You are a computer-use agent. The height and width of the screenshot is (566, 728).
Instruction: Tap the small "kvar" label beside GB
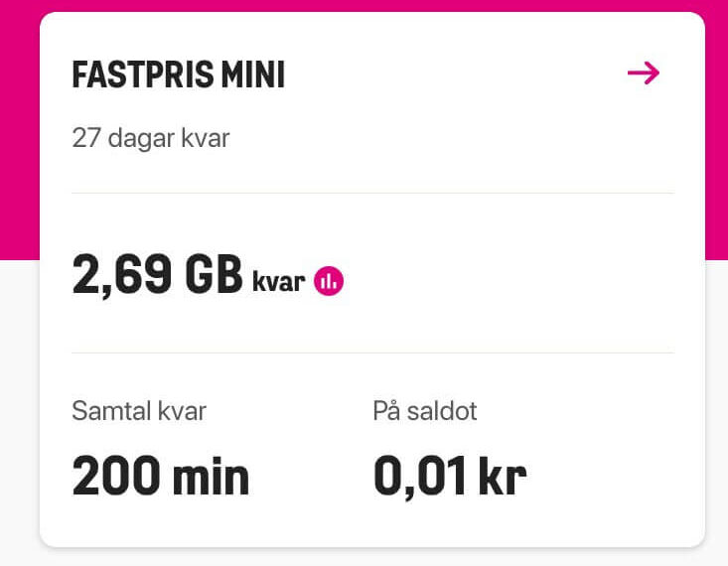tap(278, 281)
